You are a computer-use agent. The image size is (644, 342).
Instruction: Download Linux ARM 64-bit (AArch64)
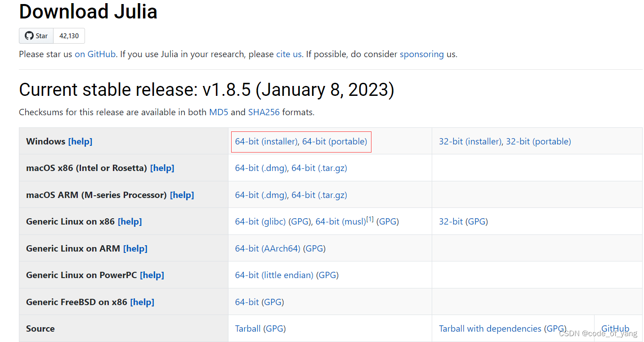pyautogui.click(x=268, y=248)
